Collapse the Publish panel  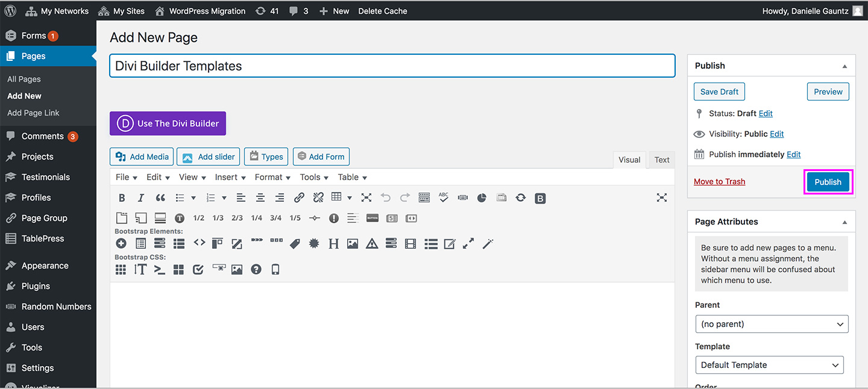click(844, 65)
